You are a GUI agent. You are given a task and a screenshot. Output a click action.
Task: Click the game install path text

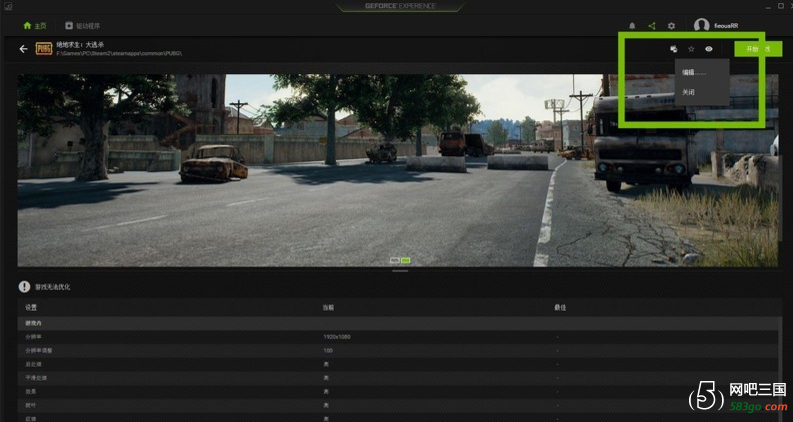(x=119, y=53)
